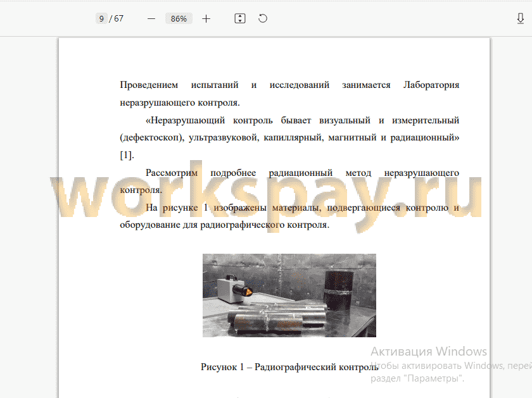Click the caption 'Рисунок 1 – Радиографический контроль'
This screenshot has height=398, width=532.
289,367
